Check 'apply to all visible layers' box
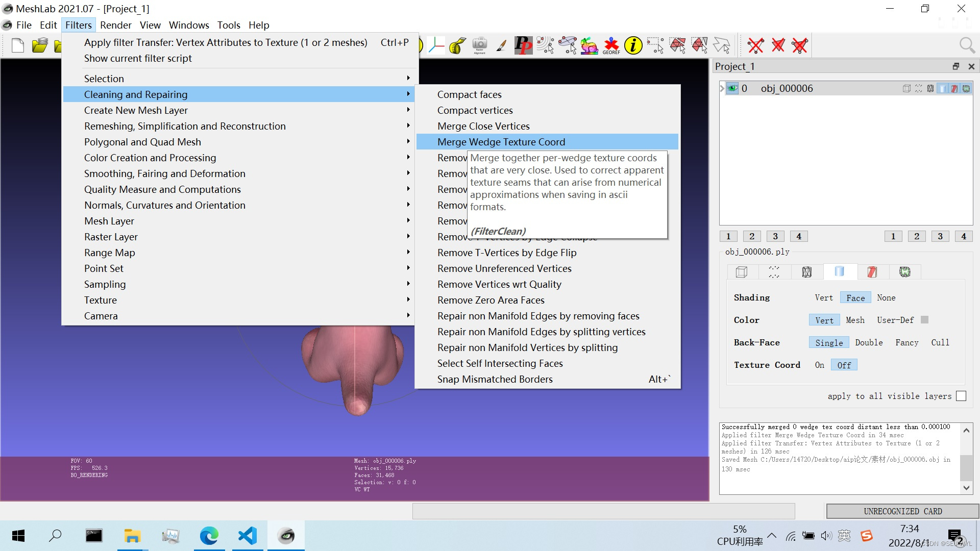The width and height of the screenshot is (980, 551). [x=961, y=396]
